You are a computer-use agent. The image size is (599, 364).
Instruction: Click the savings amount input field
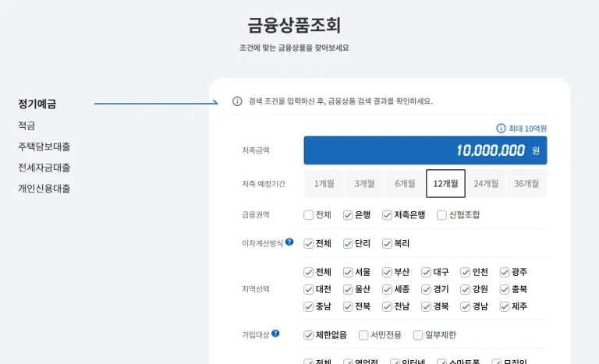point(425,150)
